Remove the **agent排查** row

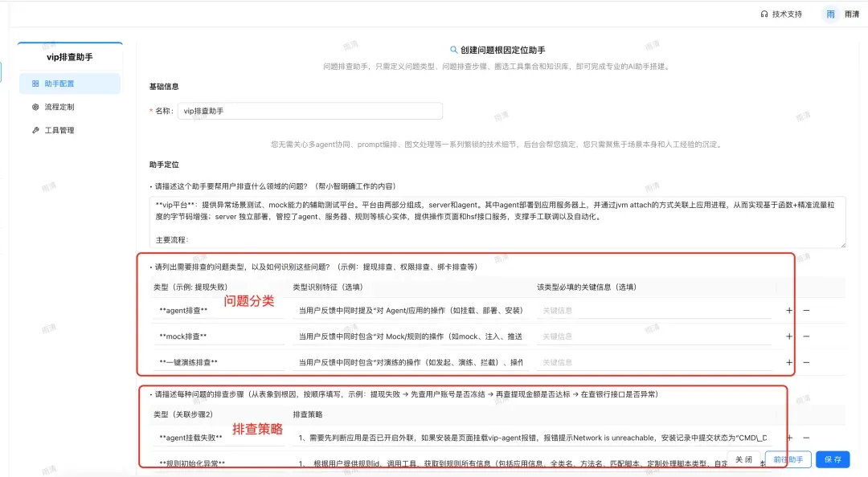pos(807,311)
